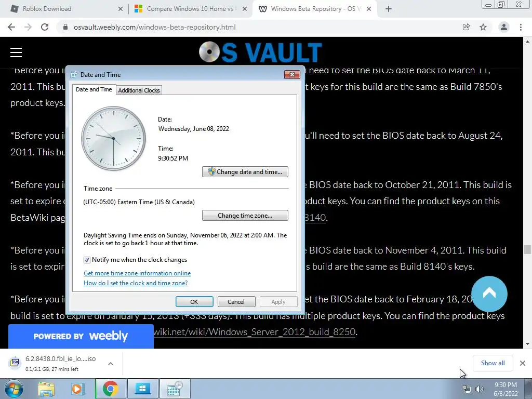Bookmark this page with the star icon
Screen dimensions: 532x399
(483, 27)
